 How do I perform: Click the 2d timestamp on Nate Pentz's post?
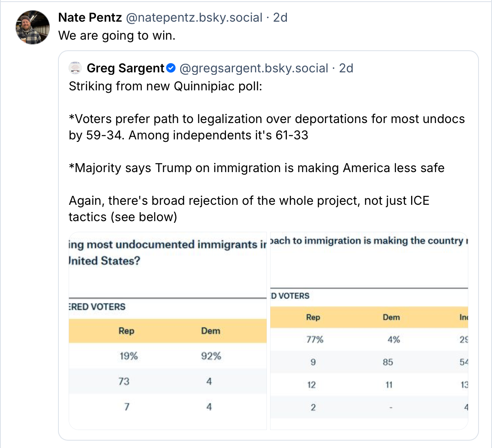click(280, 18)
